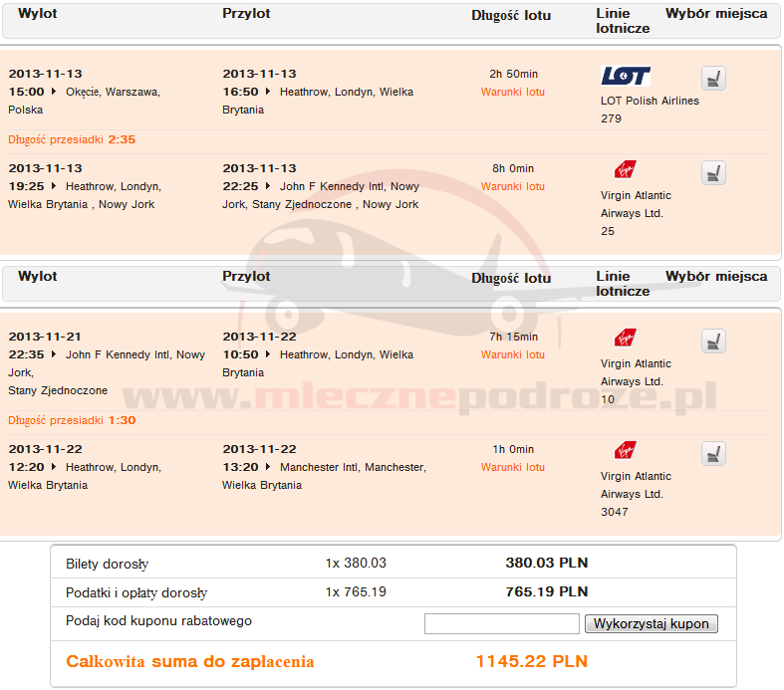Click the Bilety dorosły price row
The height and width of the screenshot is (690, 784).
coord(392,563)
